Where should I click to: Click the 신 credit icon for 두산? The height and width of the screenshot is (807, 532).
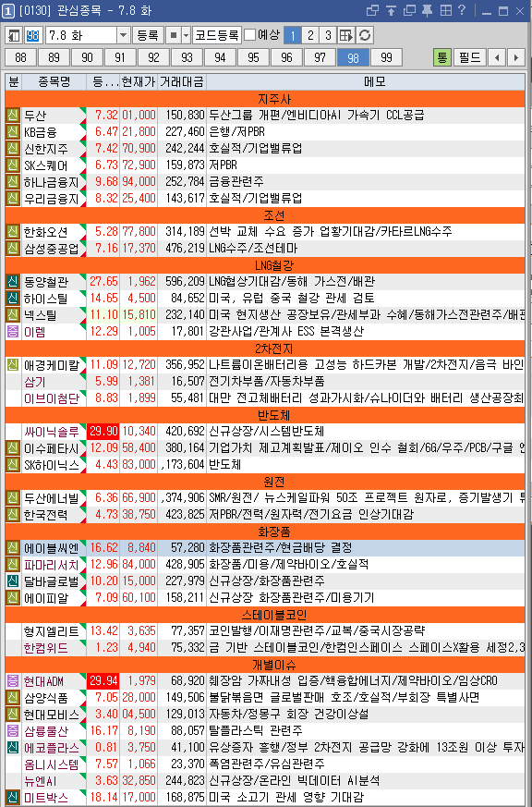click(13, 115)
